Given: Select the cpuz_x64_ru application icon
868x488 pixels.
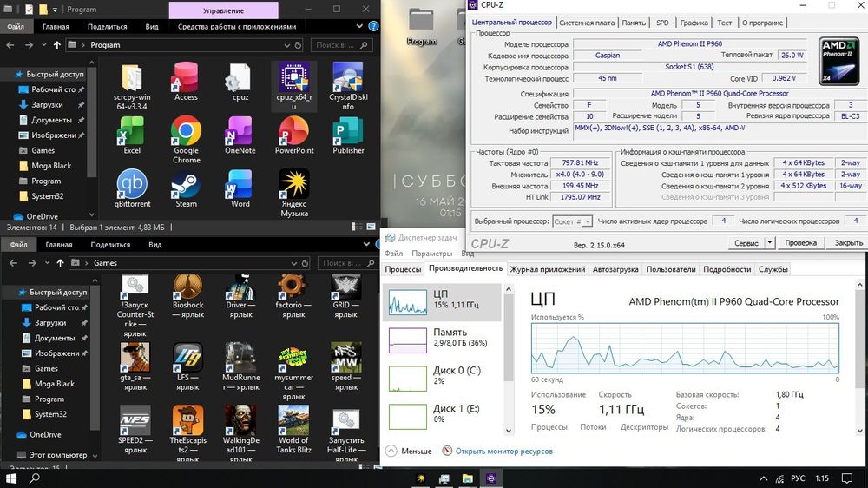Looking at the screenshot, I should pos(294,86).
